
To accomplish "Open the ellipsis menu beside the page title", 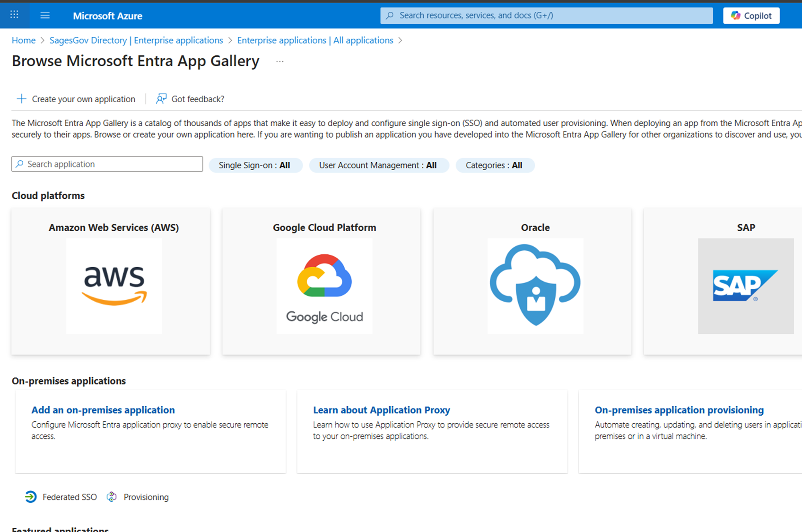I will (280, 61).
